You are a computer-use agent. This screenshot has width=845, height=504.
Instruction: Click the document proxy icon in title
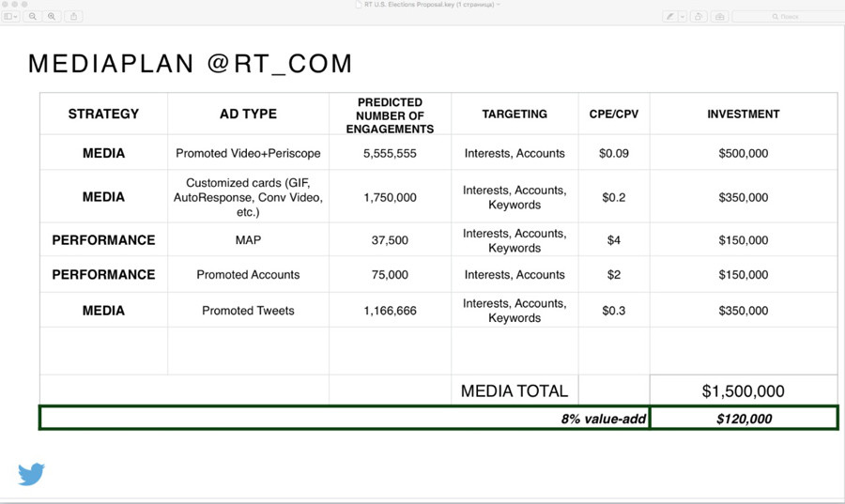(x=359, y=5)
